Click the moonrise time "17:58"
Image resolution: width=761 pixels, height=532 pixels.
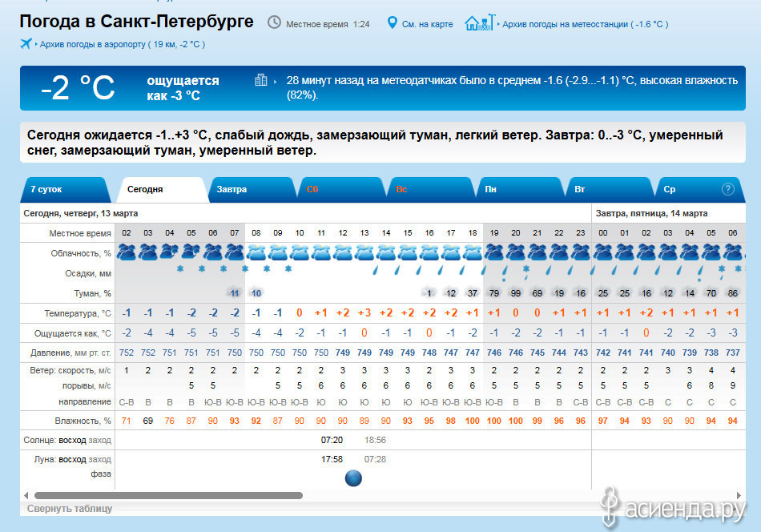(332, 459)
